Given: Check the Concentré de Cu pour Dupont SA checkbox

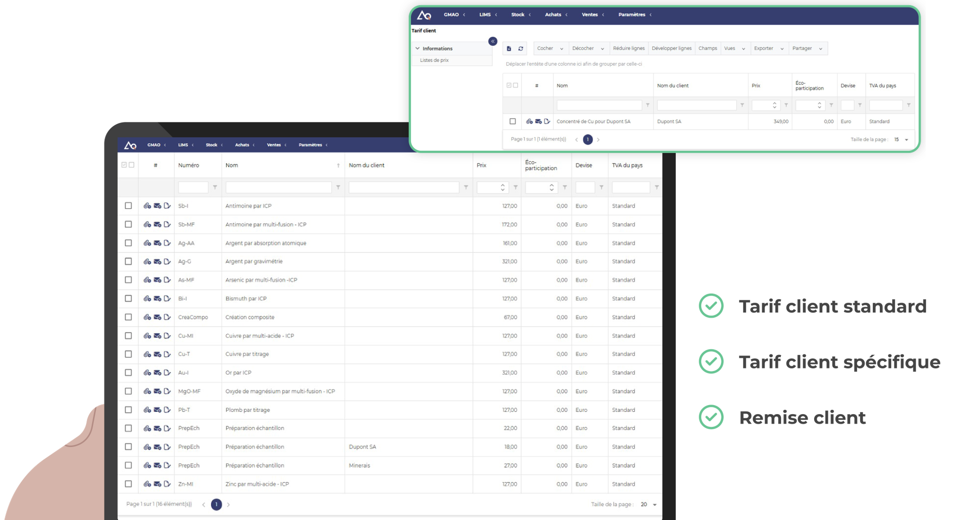Looking at the screenshot, I should tap(513, 121).
